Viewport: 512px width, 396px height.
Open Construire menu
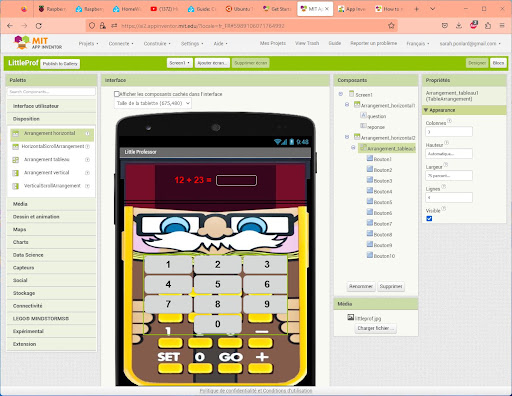[157, 44]
